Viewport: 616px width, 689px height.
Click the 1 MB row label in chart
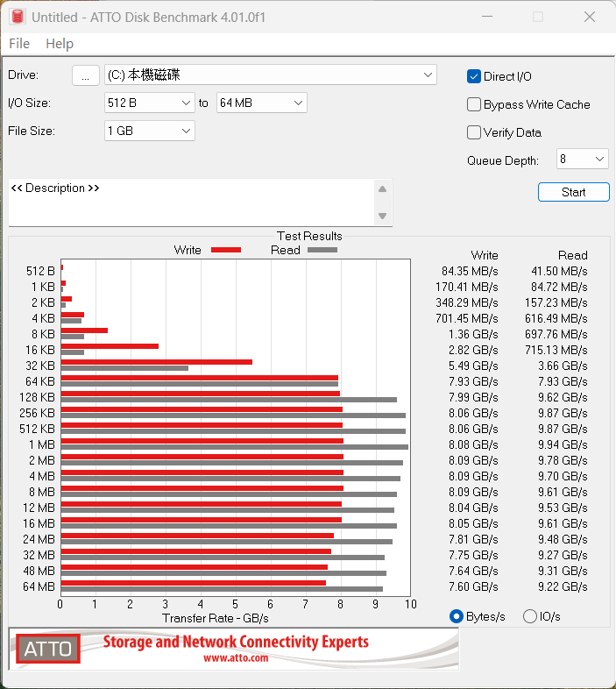[42, 444]
